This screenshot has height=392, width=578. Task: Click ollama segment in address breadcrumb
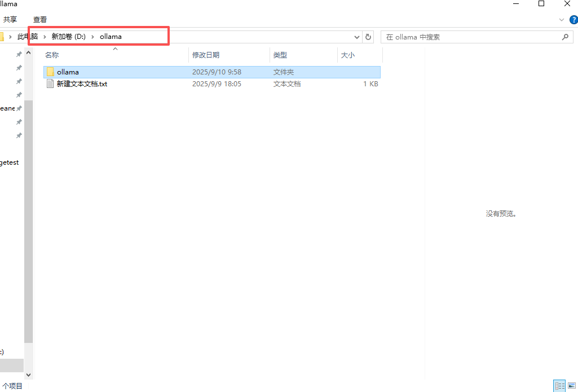111,37
